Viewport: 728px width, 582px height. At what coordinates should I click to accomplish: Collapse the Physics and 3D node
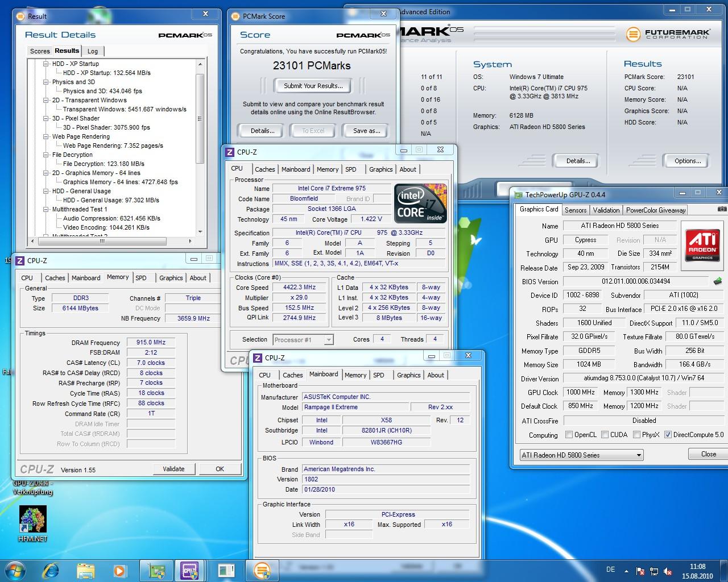point(46,82)
